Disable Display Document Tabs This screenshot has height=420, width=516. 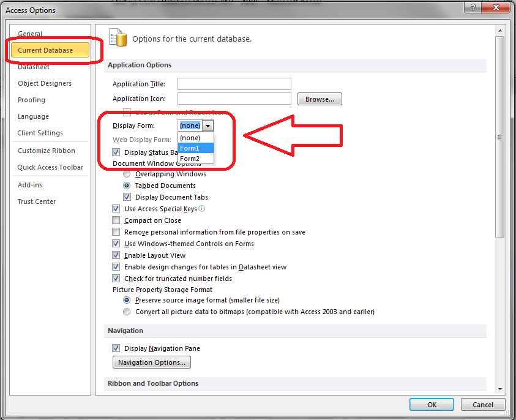[x=127, y=197]
